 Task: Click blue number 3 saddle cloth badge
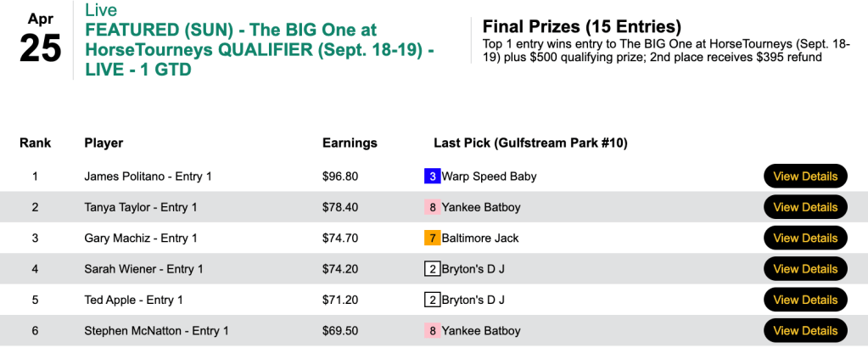(x=432, y=177)
